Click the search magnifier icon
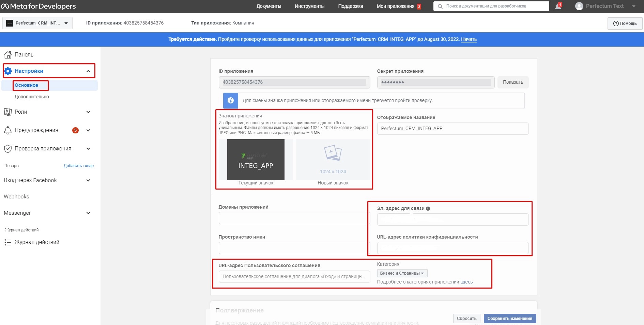The height and width of the screenshot is (325, 644). tap(440, 6)
